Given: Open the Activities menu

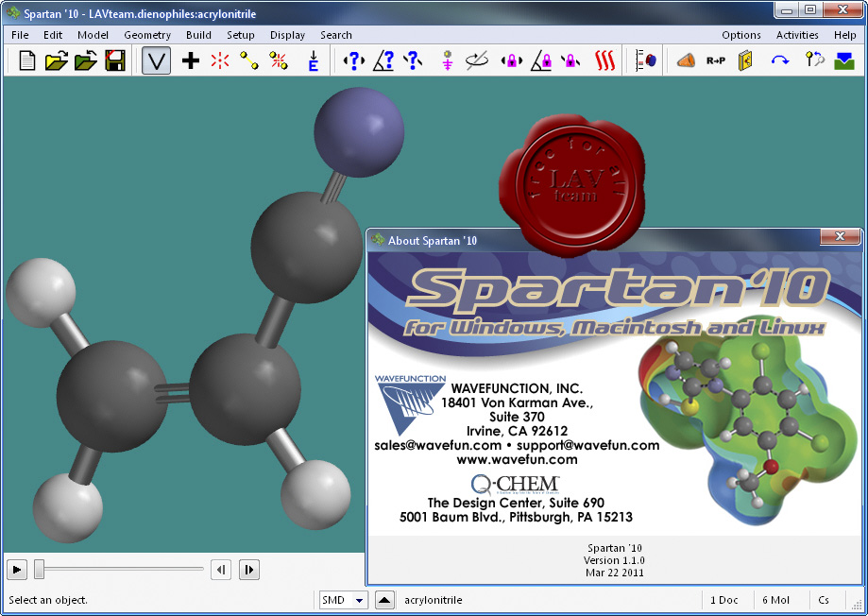Looking at the screenshot, I should coord(797,35).
